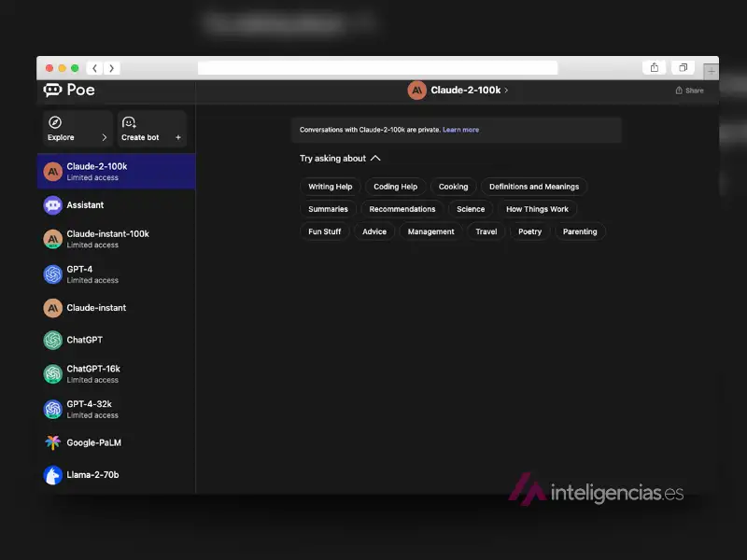This screenshot has height=560, width=747.
Task: Click the Cooking suggestion chip
Action: point(453,187)
